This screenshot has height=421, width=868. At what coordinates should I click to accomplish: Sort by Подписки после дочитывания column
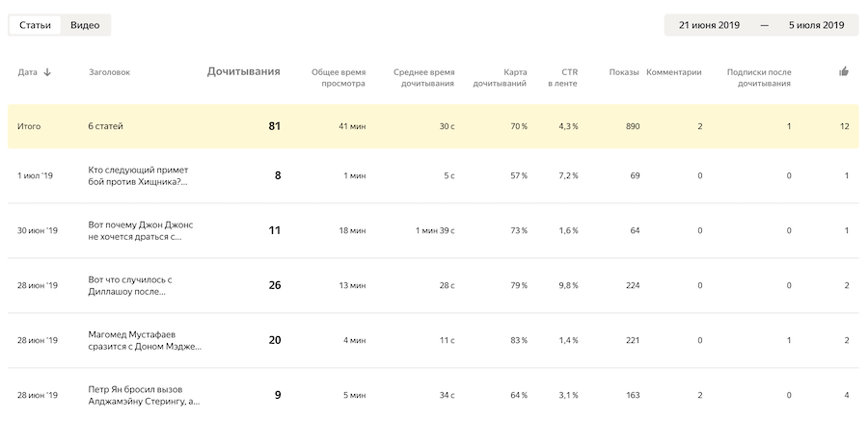tap(758, 77)
